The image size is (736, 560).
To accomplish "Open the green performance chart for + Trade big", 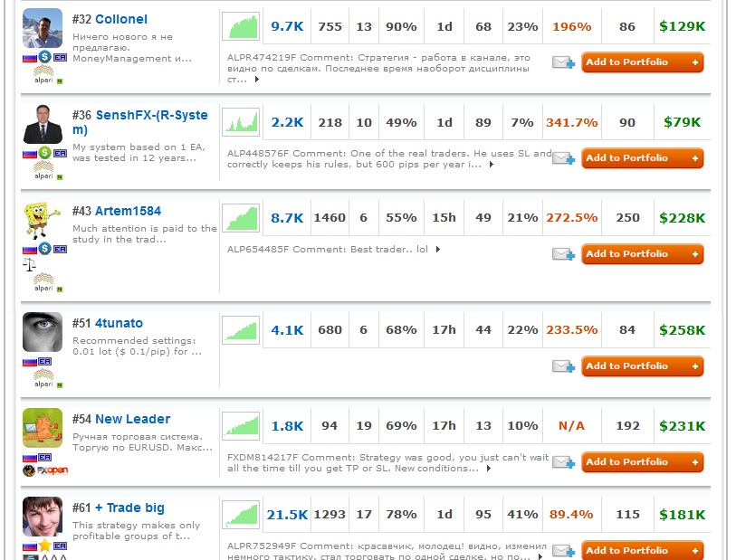I will [241, 515].
